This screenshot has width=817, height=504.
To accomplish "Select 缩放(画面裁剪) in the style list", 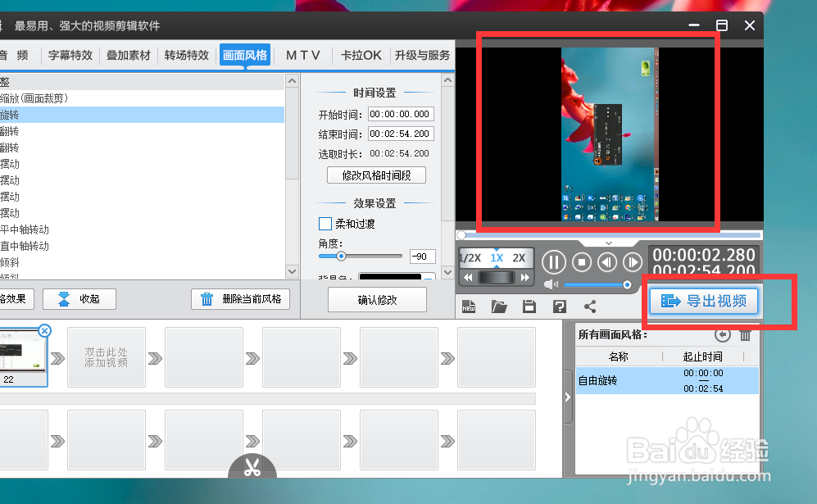I will (x=142, y=98).
